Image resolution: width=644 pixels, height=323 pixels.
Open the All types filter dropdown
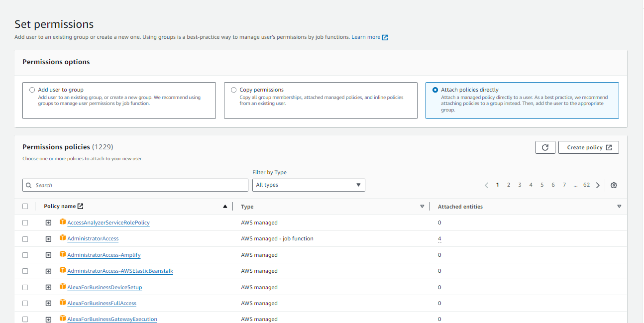click(x=308, y=185)
